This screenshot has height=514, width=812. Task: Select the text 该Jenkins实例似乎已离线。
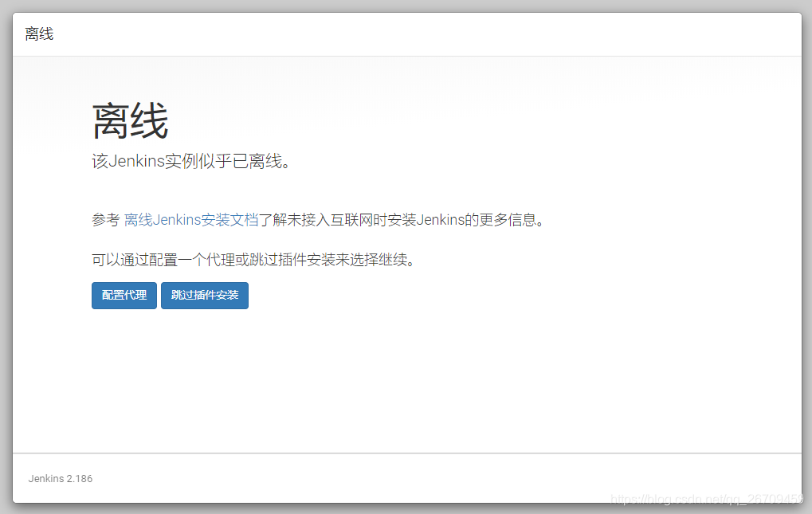191,161
